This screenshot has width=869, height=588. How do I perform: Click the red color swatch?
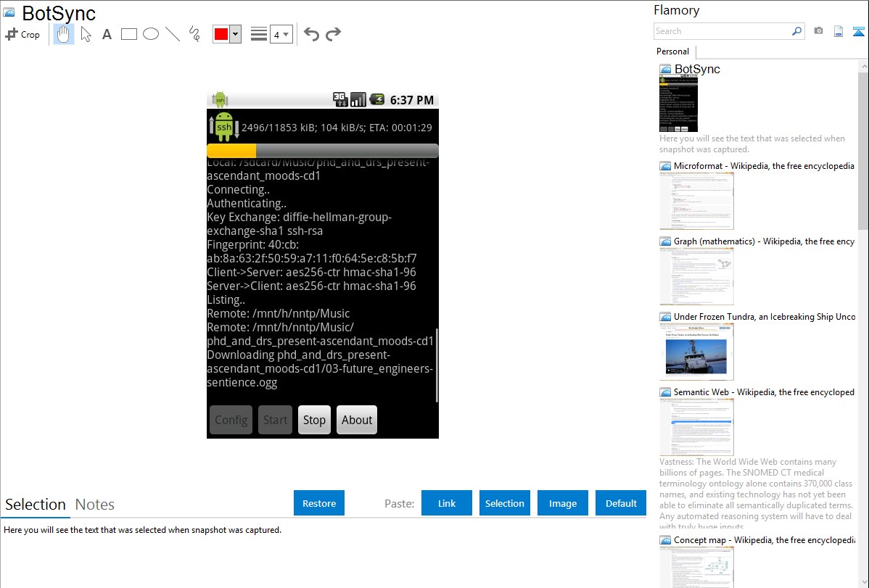221,34
